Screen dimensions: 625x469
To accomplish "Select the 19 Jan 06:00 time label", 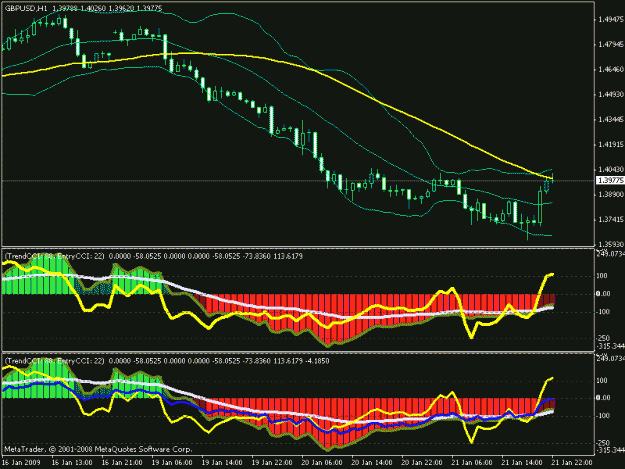I will (x=172, y=463).
